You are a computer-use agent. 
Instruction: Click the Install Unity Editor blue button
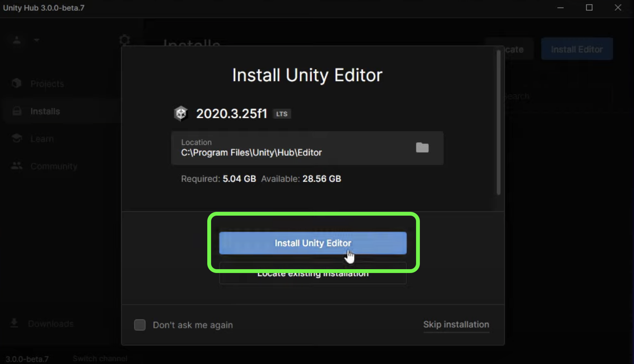313,243
